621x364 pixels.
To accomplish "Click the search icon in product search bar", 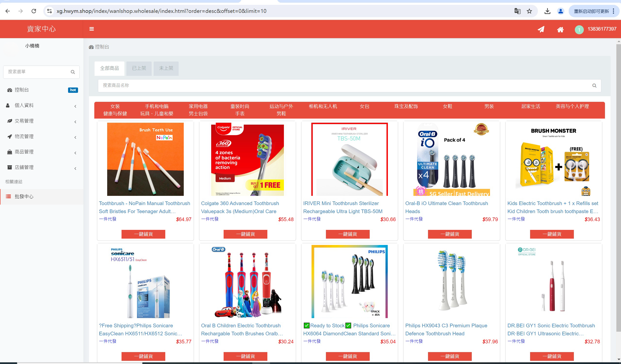I will tap(594, 86).
